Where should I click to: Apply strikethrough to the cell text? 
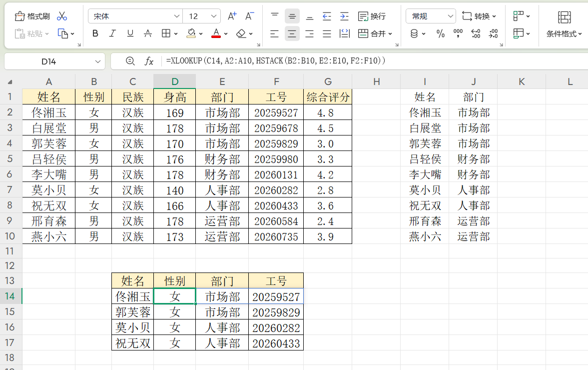click(x=148, y=33)
